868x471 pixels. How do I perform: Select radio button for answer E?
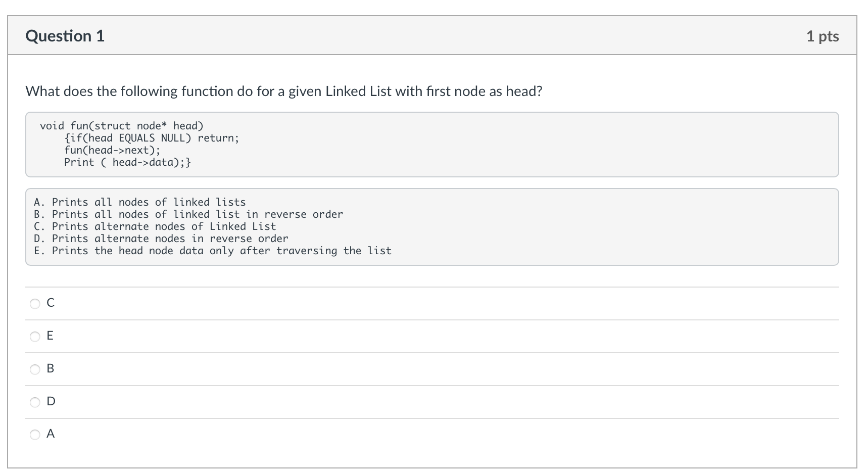pos(35,337)
